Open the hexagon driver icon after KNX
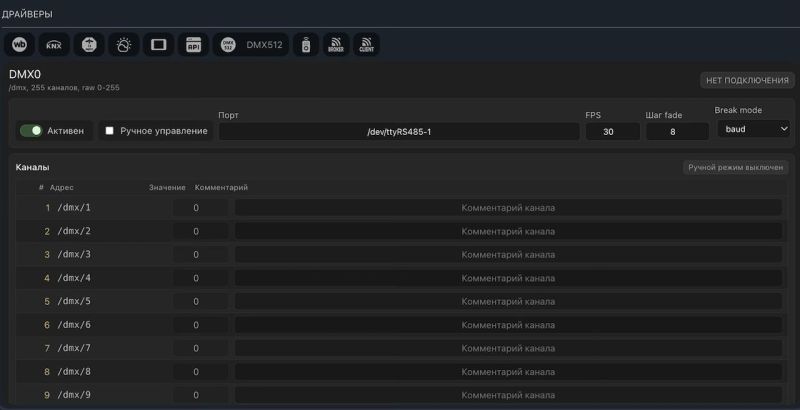Screen dimensions: 800x410 pyautogui.click(x=89, y=45)
